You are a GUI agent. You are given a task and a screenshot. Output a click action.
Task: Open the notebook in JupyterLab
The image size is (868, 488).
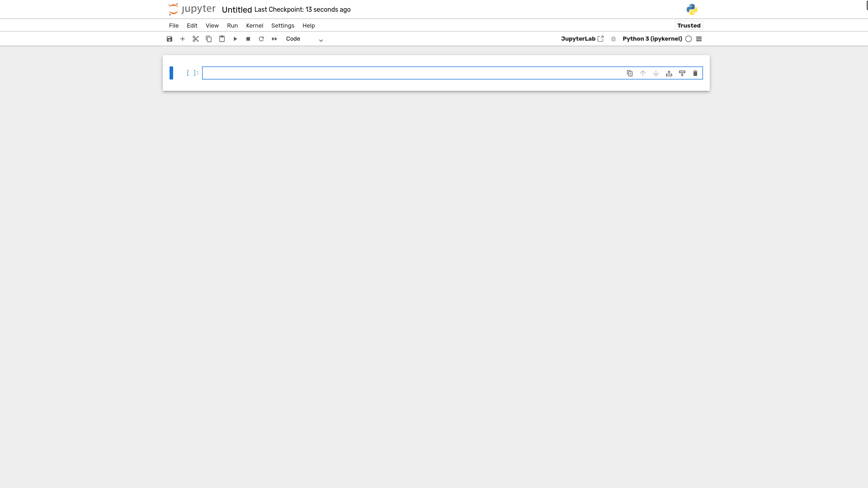(582, 39)
